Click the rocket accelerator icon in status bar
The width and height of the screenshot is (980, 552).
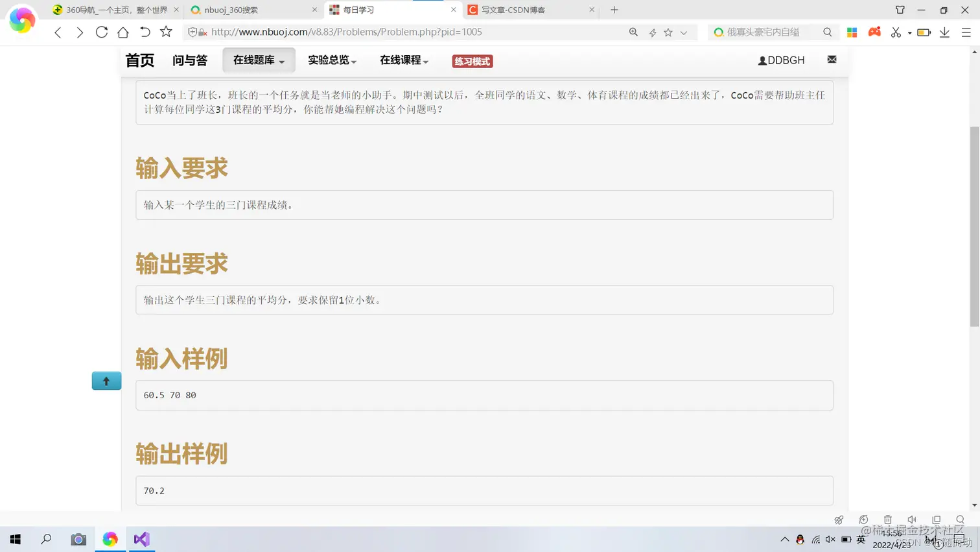(x=839, y=520)
